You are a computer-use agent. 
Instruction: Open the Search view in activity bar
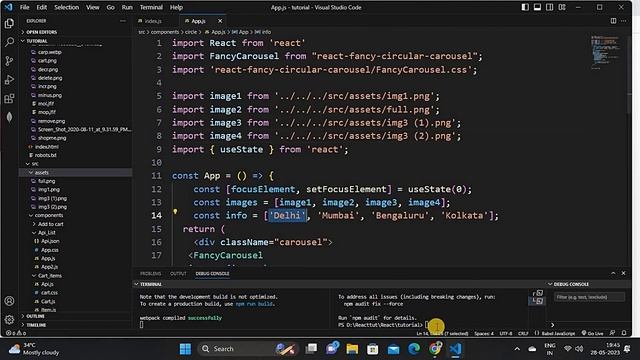coord(9,42)
